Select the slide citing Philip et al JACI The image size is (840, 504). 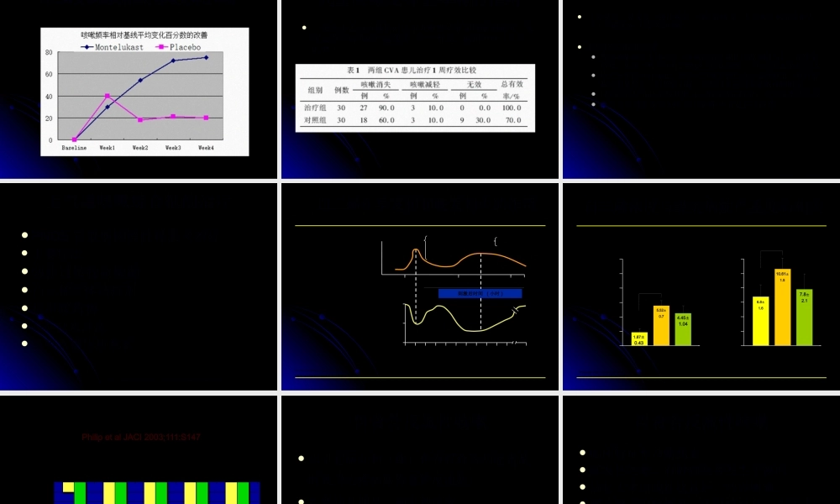click(139, 449)
